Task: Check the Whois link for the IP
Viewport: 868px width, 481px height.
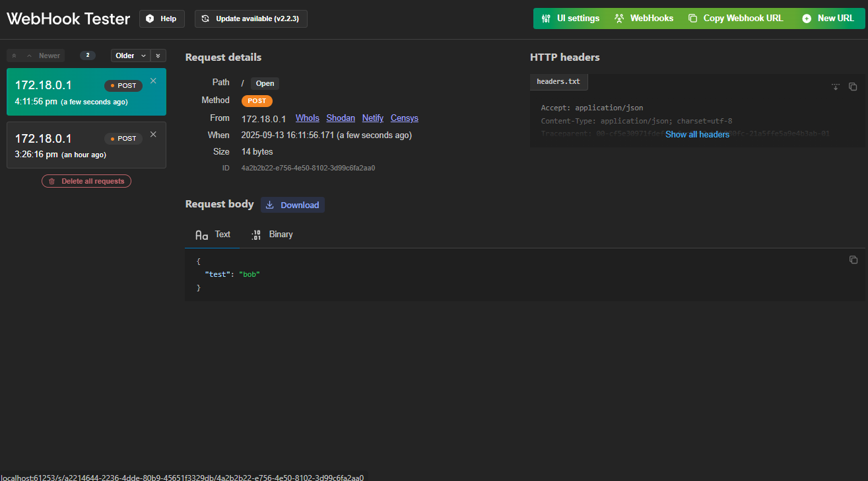Action: coord(307,118)
